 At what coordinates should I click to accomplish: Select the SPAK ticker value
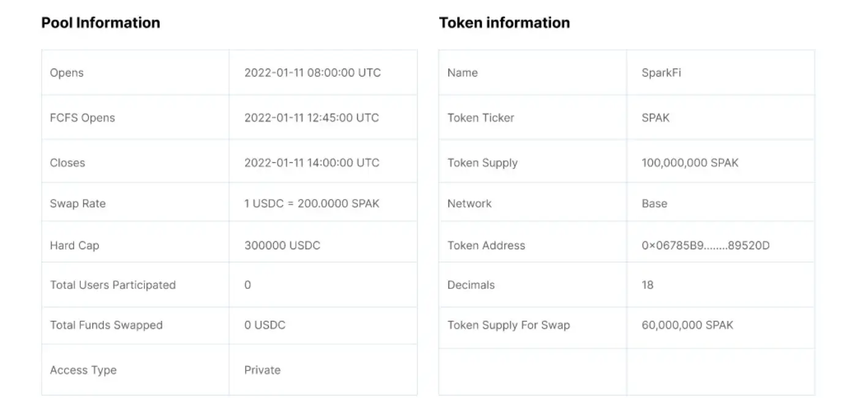[x=655, y=118]
